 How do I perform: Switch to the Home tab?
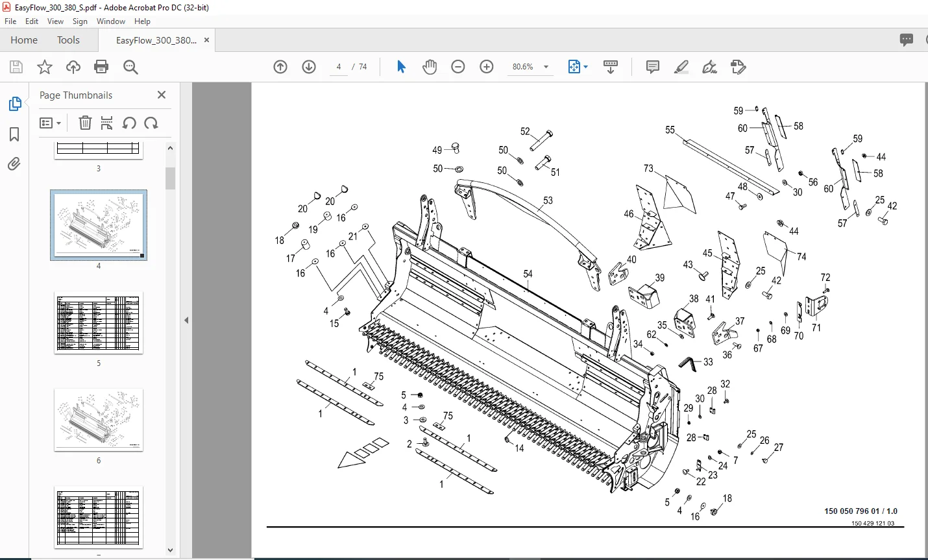click(x=24, y=40)
